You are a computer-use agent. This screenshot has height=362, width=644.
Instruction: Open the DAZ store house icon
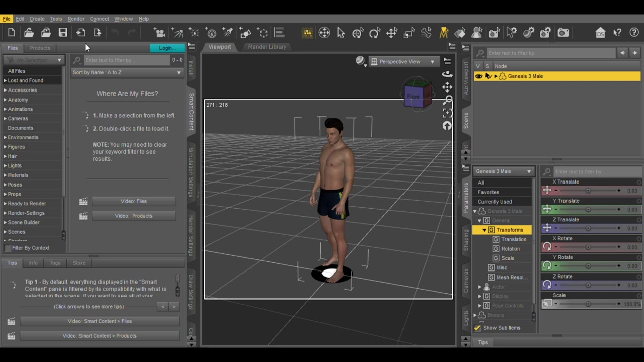(x=600, y=33)
